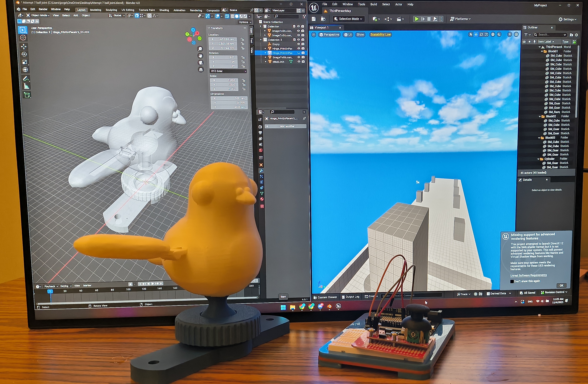
Task: Toggle visibility eye for MbalL004 object
Action: click(299, 62)
